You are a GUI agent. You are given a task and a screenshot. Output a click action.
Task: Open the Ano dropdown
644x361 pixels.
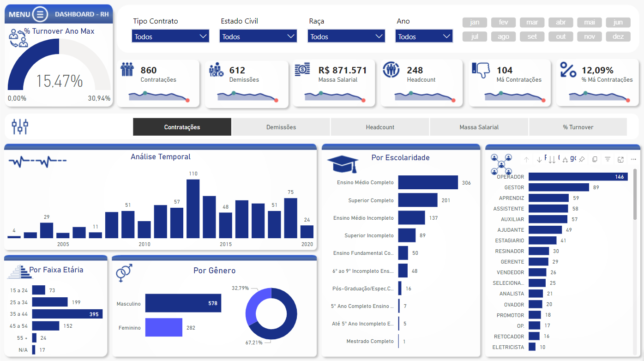[424, 36]
